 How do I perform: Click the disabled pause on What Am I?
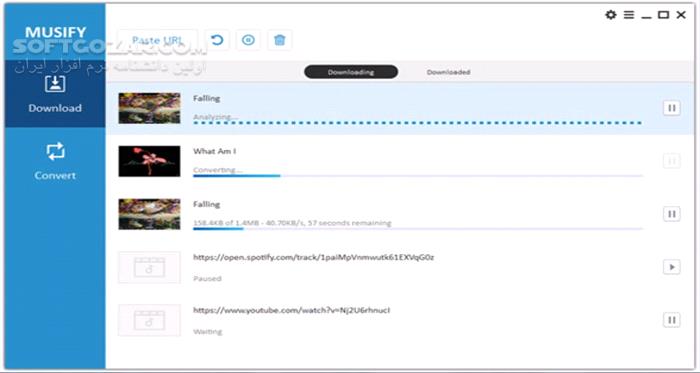click(x=671, y=161)
